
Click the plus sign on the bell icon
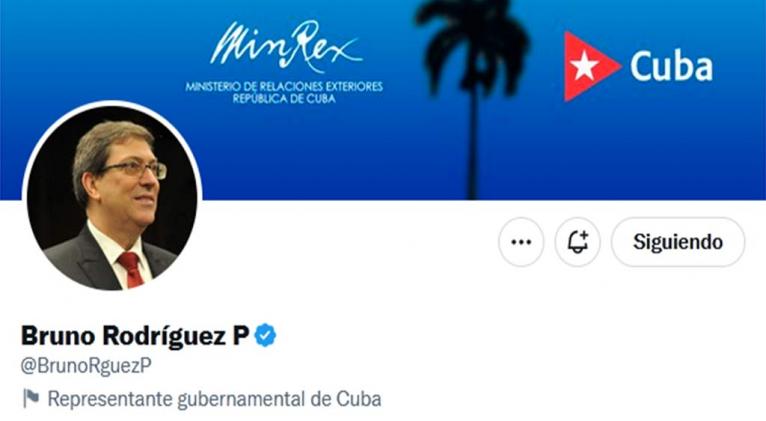click(x=583, y=236)
